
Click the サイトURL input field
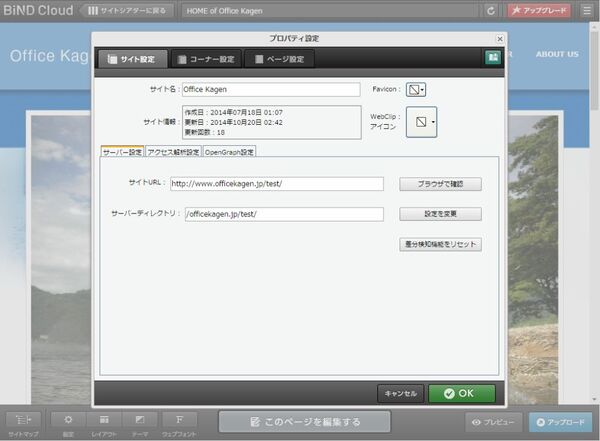pyautogui.click(x=277, y=184)
